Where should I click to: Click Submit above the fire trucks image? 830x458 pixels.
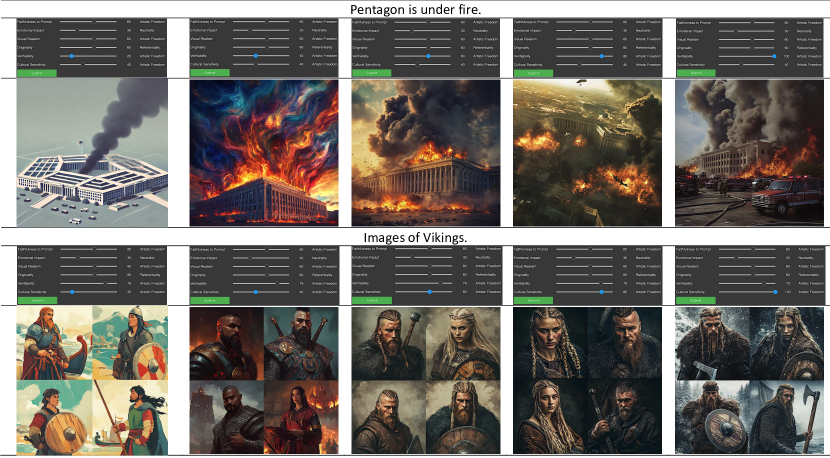696,73
